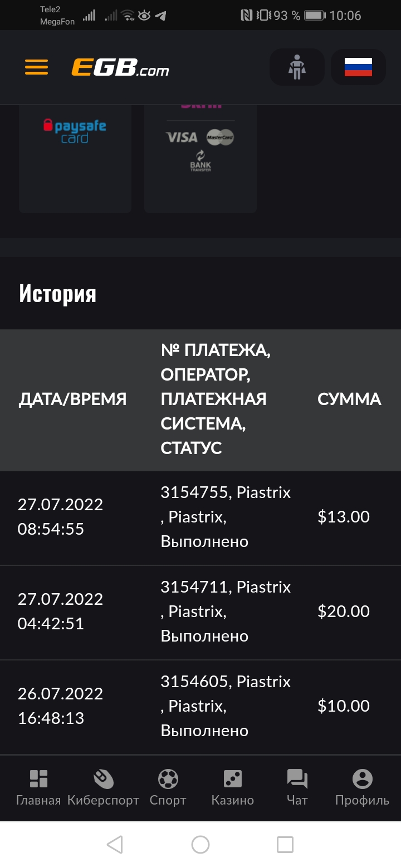Switch to the Киберспорт tab
401x868 pixels.
pyautogui.click(x=103, y=787)
